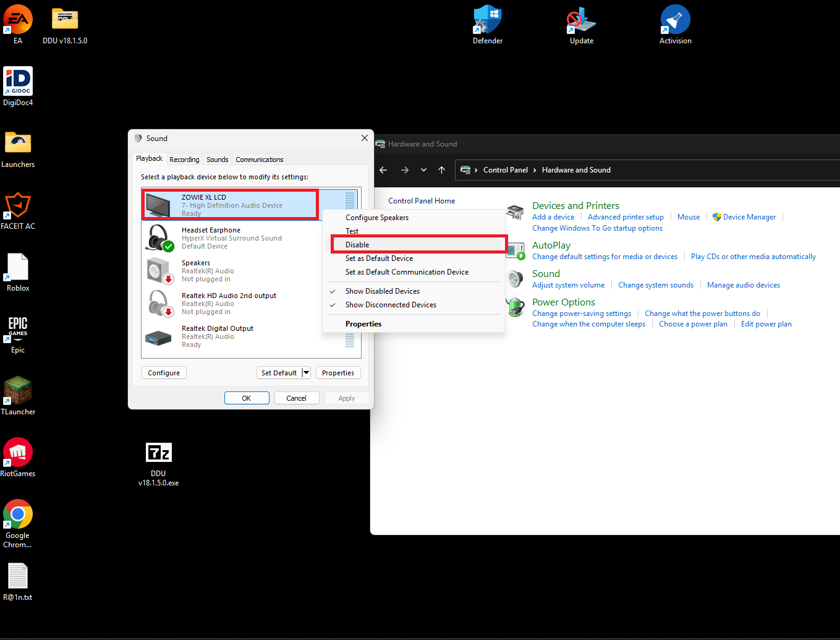Click the Configure button
The image size is (840, 640).
164,373
